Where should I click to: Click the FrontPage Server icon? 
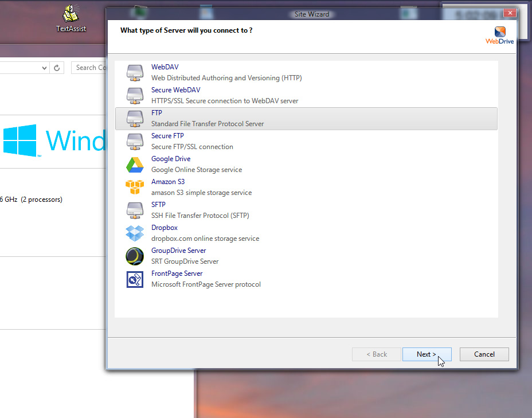[x=135, y=279]
